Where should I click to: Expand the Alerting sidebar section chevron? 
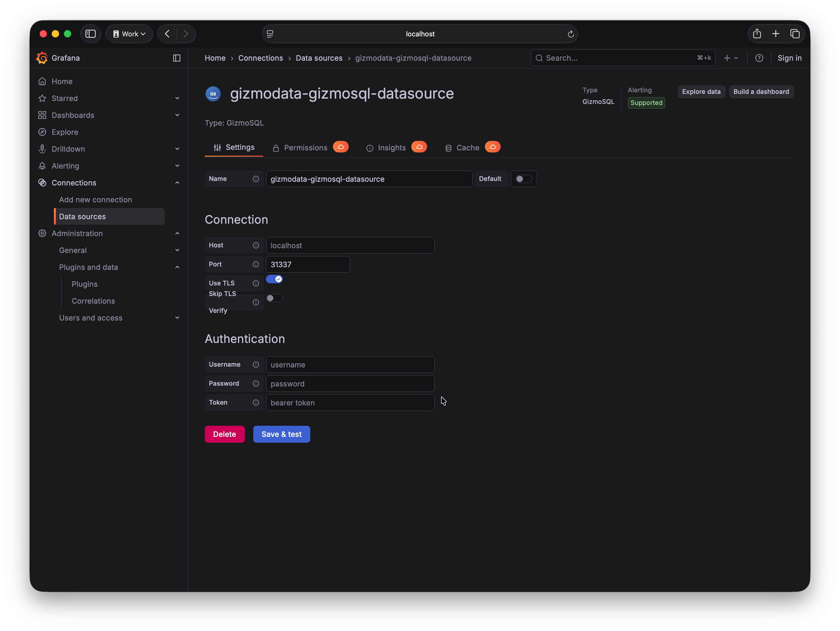tap(177, 166)
